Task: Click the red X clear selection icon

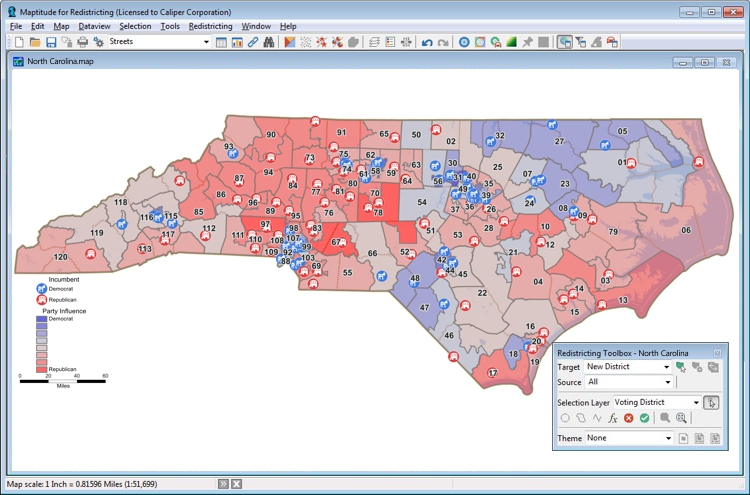Action: click(629, 418)
